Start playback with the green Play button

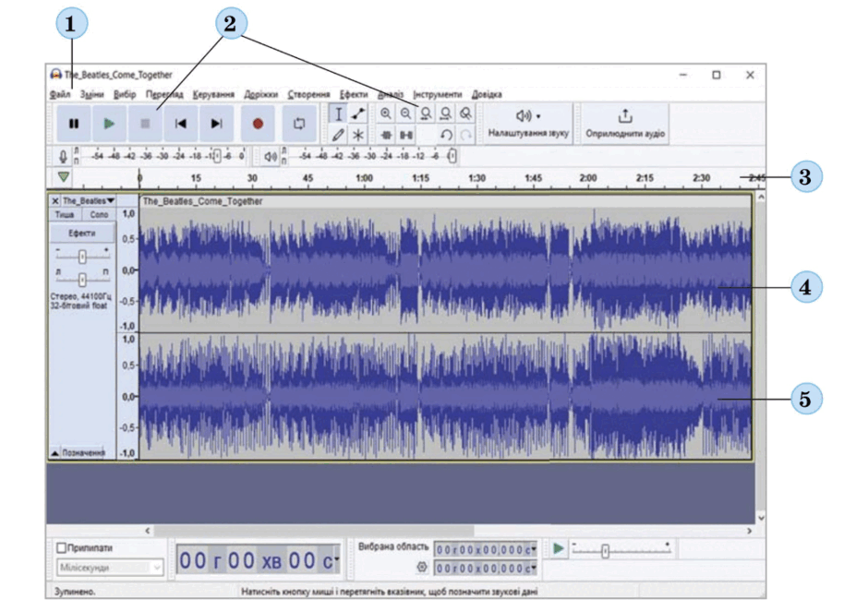109,124
